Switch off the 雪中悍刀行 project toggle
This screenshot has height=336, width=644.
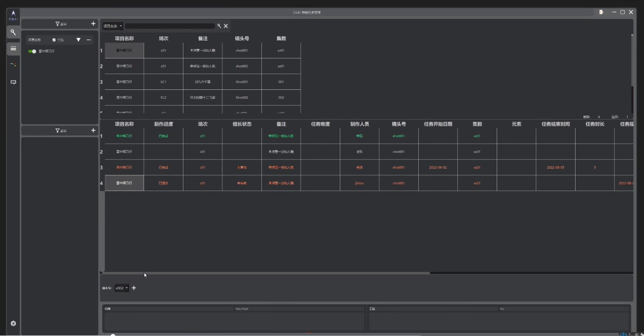point(32,51)
